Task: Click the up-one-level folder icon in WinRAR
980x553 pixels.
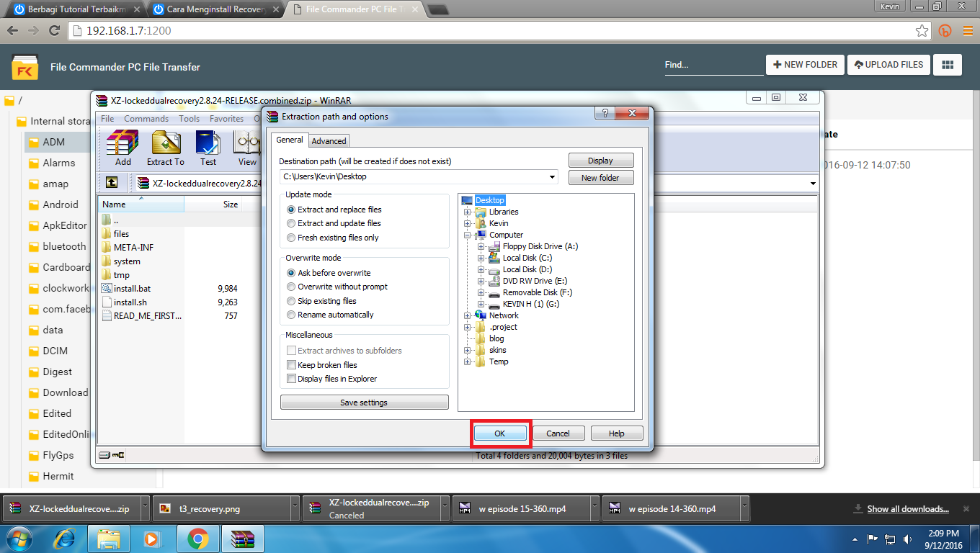Action: point(112,182)
